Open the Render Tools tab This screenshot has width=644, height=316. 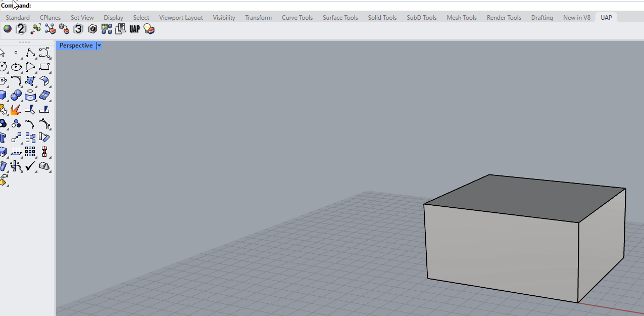(x=504, y=17)
